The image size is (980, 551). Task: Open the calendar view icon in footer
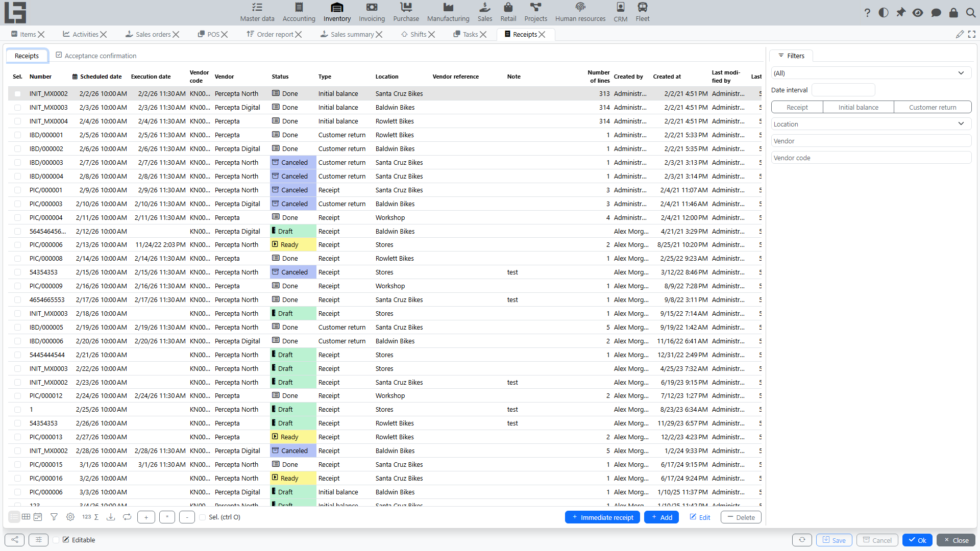[x=38, y=517]
